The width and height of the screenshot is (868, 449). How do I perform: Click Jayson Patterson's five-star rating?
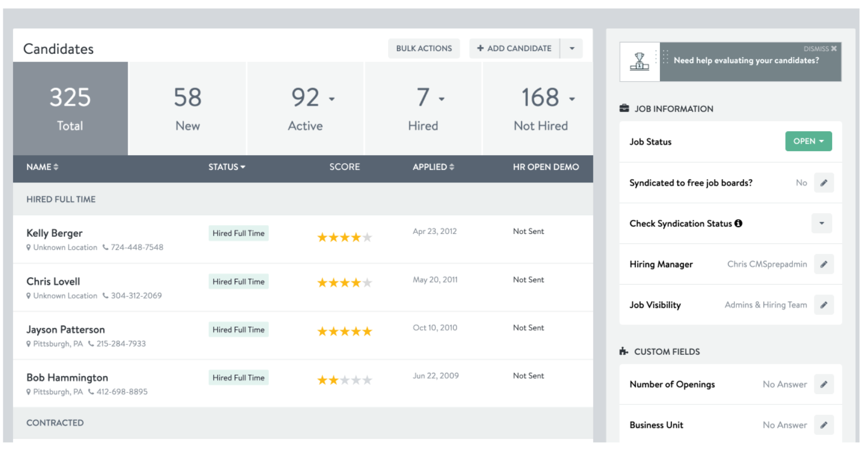point(345,331)
